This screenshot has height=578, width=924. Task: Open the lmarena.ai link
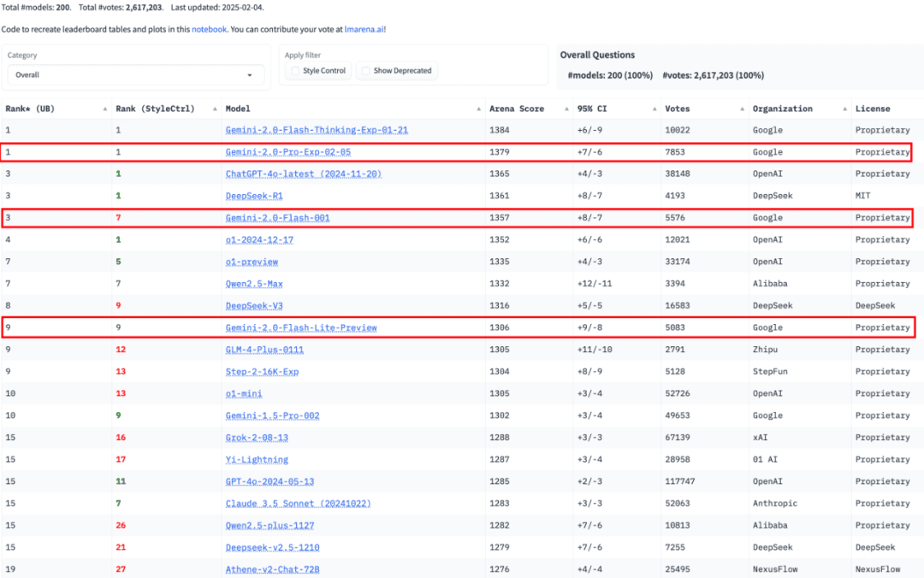(x=364, y=29)
